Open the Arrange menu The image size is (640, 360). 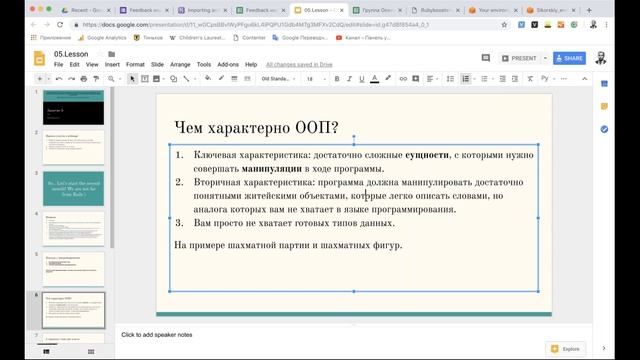click(x=180, y=64)
